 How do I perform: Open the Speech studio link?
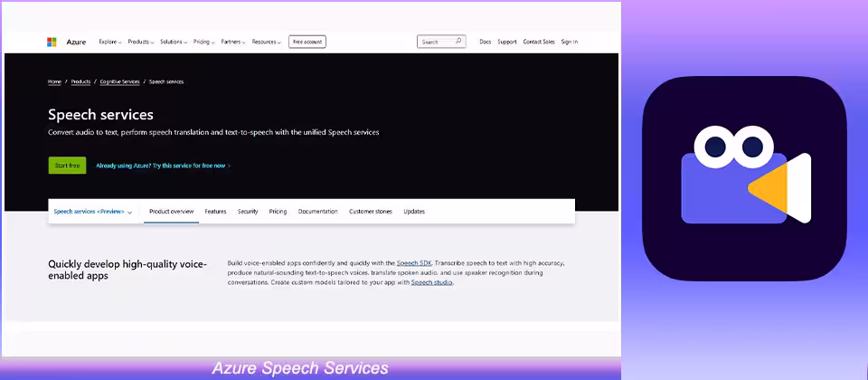[x=432, y=282]
